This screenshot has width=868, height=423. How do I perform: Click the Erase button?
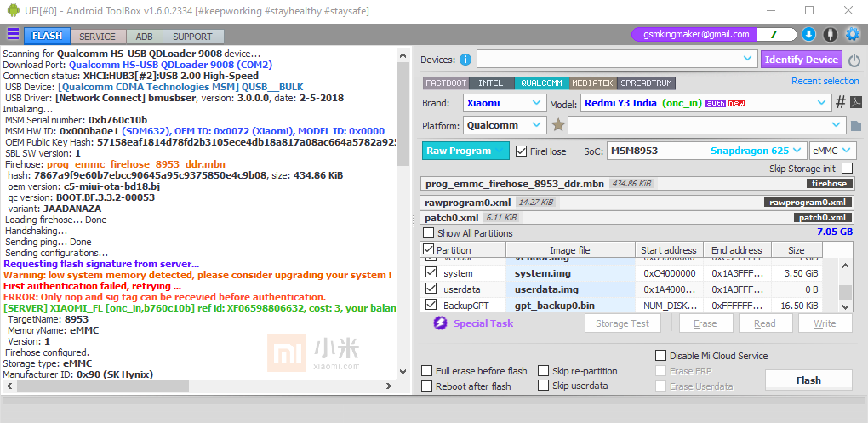(x=705, y=323)
